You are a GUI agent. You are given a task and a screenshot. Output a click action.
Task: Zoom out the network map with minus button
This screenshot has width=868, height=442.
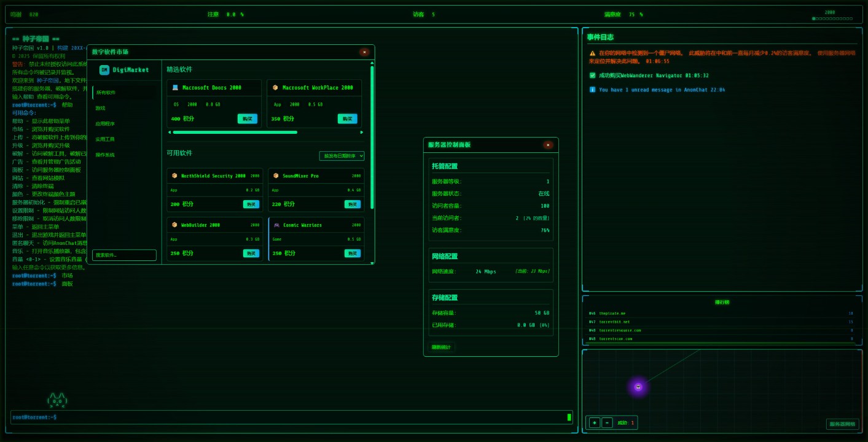(x=607, y=422)
